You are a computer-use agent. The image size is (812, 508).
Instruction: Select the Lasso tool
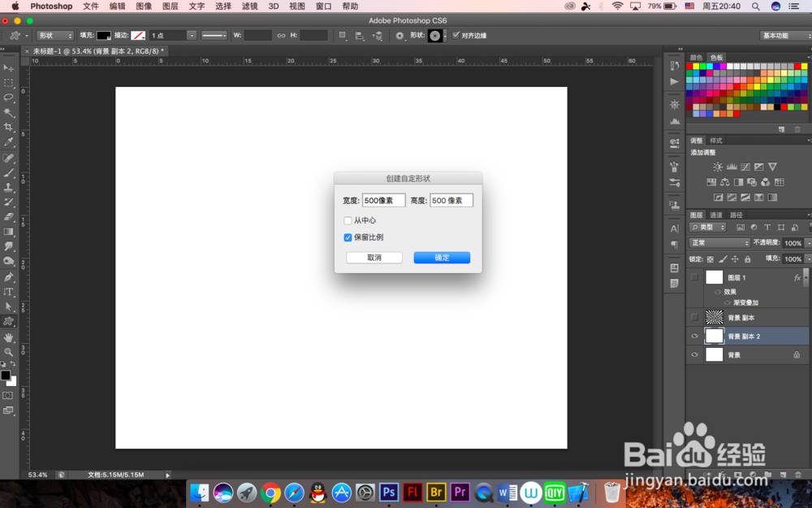[8, 98]
